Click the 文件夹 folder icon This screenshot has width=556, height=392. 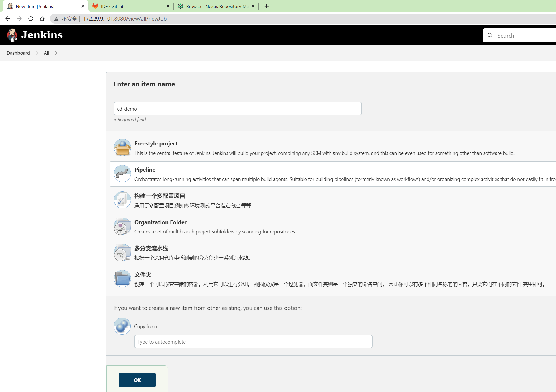tap(122, 279)
